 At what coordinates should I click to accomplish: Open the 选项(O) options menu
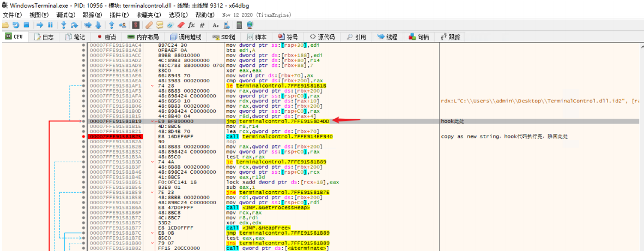pos(178,15)
